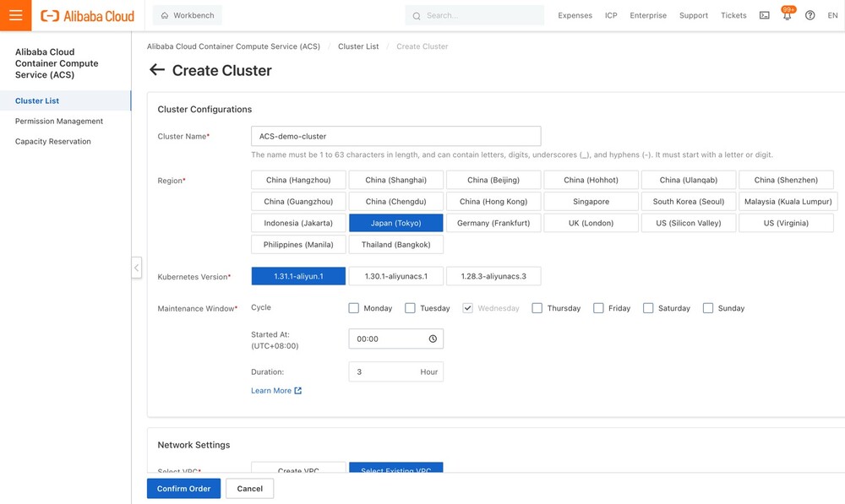Open Cloud Shell terminal icon

point(764,15)
